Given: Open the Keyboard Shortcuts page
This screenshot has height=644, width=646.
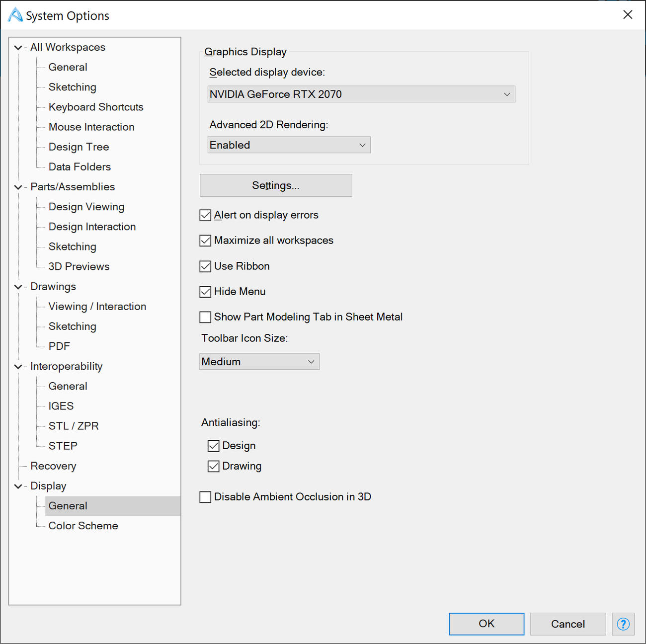Looking at the screenshot, I should point(96,107).
